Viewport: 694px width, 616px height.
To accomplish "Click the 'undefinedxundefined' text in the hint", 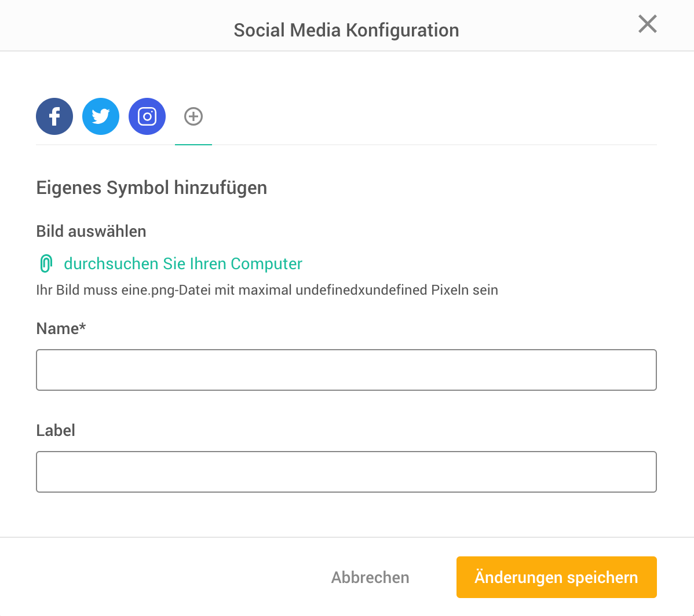I will click(361, 290).
